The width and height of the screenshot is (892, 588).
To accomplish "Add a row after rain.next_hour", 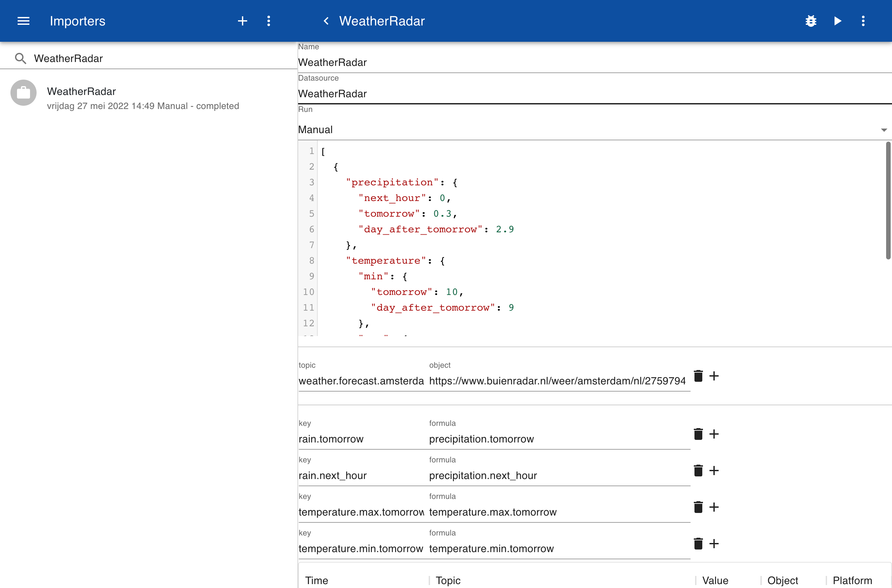I will (x=714, y=470).
